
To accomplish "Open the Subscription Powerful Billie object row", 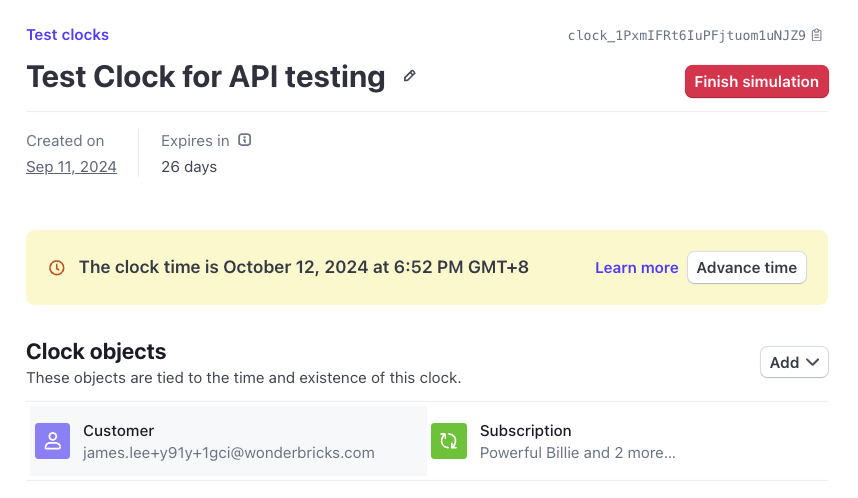I will 628,441.
